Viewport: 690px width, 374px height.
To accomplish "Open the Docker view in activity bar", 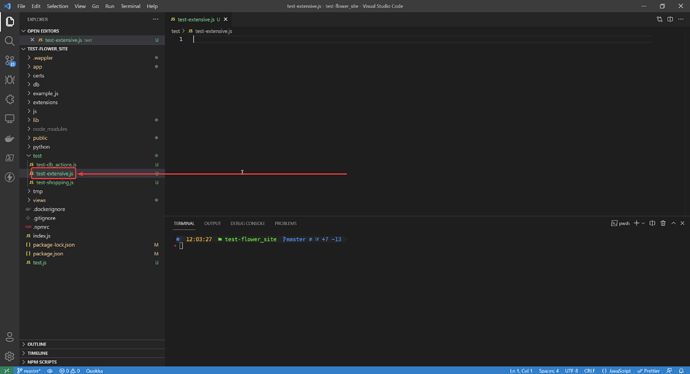I will [x=9, y=139].
